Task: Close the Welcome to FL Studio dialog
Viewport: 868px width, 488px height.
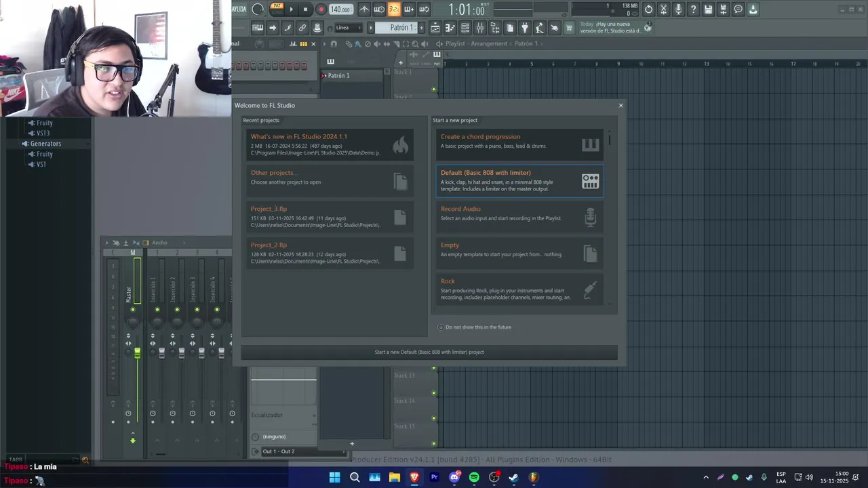Action: (x=620, y=105)
